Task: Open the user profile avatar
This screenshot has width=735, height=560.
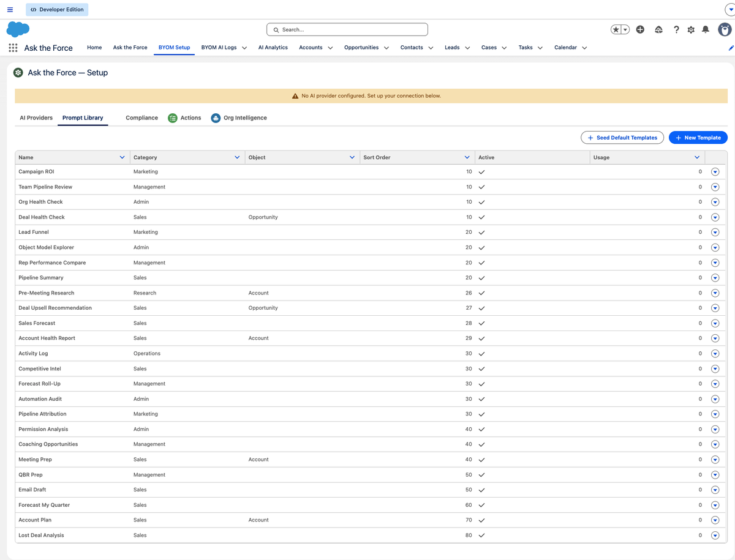Action: point(725,29)
